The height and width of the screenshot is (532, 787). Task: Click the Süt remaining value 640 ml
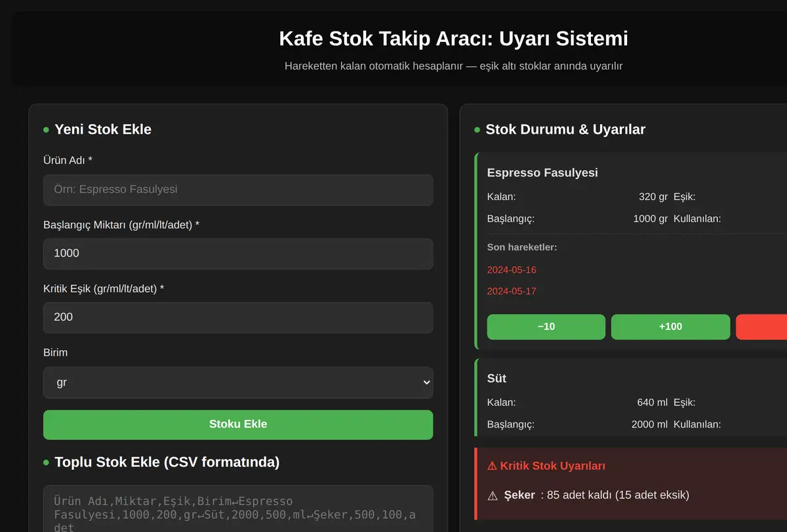[x=653, y=403]
